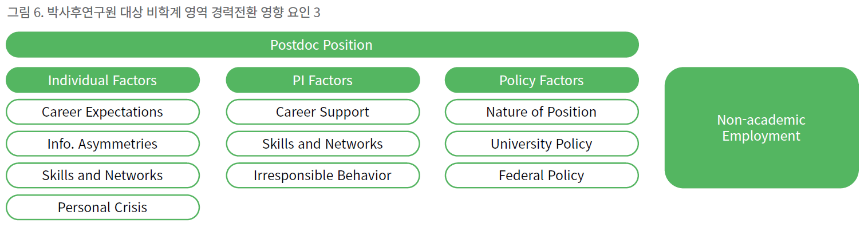The width and height of the screenshot is (868, 231).
Task: Click the Career Expectations item
Action: coord(102,112)
